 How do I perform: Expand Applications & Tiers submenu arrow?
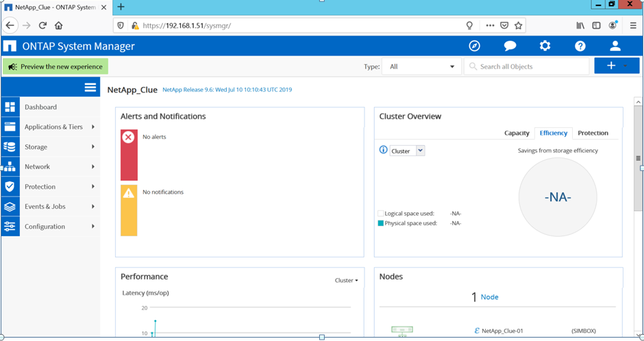click(x=93, y=127)
